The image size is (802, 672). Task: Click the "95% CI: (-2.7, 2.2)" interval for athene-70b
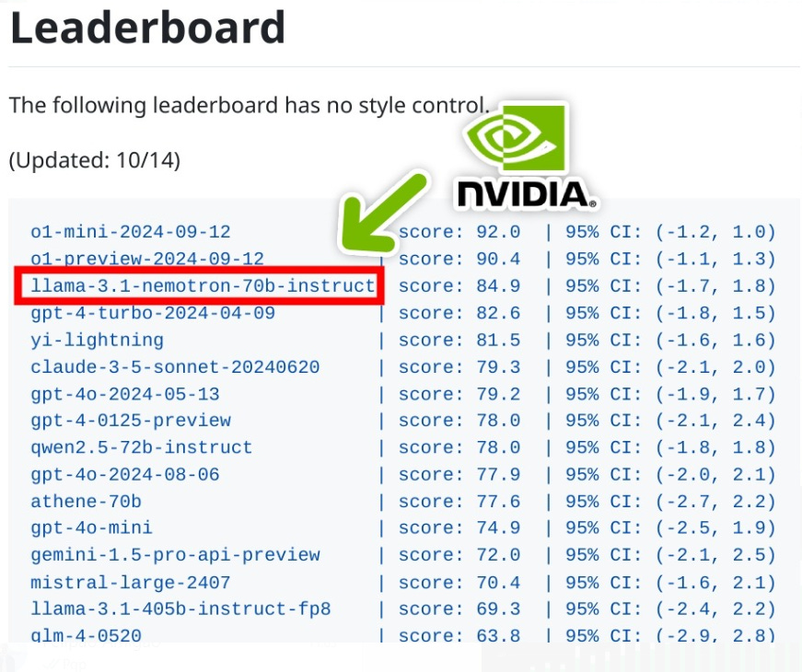click(670, 501)
